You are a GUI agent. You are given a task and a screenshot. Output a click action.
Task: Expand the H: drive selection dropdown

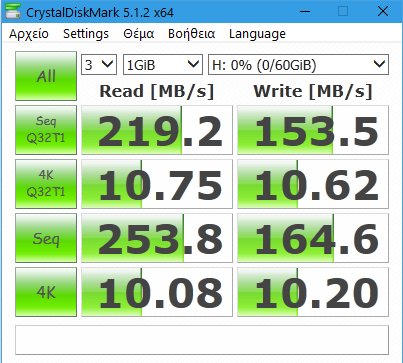298,65
